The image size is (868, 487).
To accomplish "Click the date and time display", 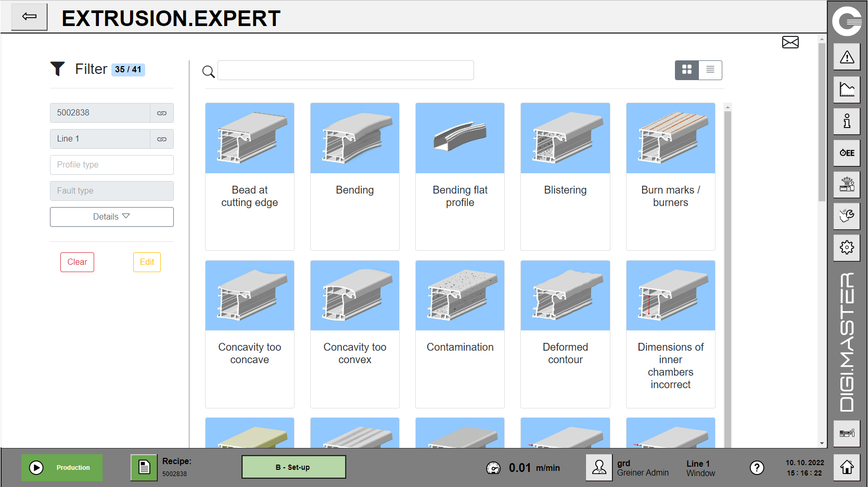I will [805, 468].
